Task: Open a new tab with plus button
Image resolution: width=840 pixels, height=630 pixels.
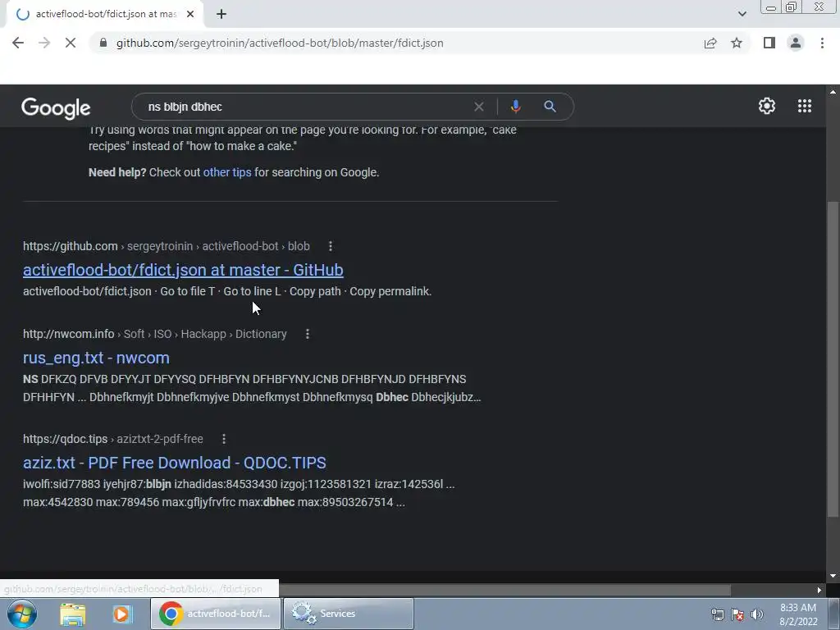Action: click(x=221, y=14)
